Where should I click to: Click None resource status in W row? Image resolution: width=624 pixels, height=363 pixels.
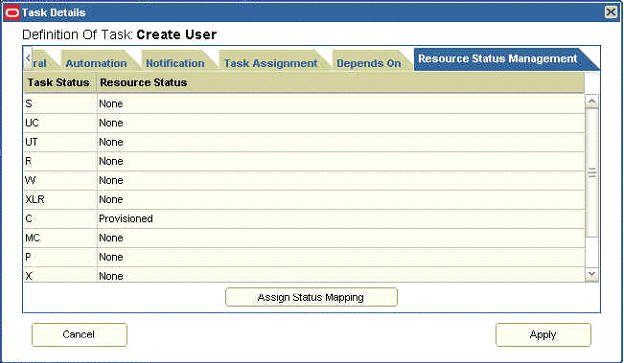[341, 180]
